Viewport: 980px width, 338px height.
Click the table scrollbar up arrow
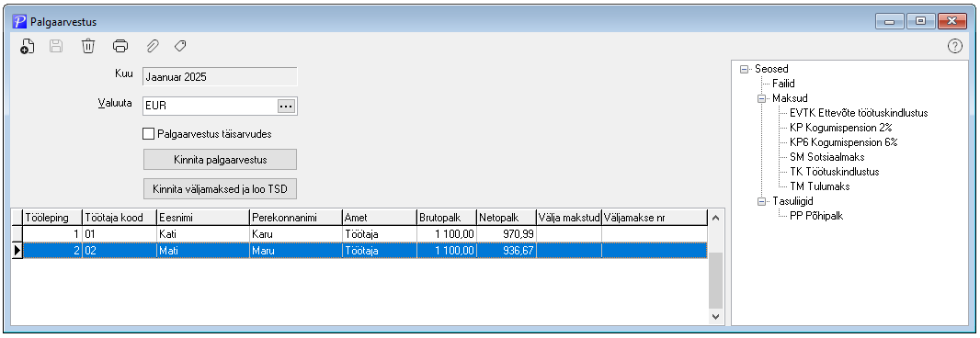click(x=716, y=218)
